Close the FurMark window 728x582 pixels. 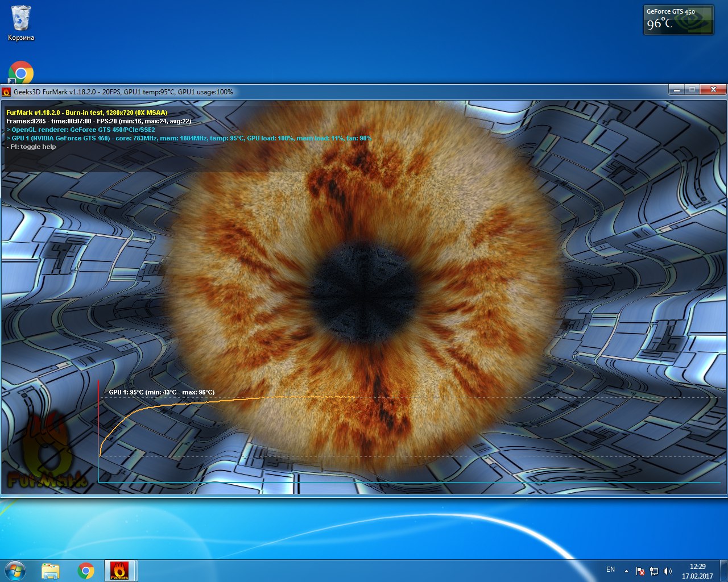coord(713,90)
